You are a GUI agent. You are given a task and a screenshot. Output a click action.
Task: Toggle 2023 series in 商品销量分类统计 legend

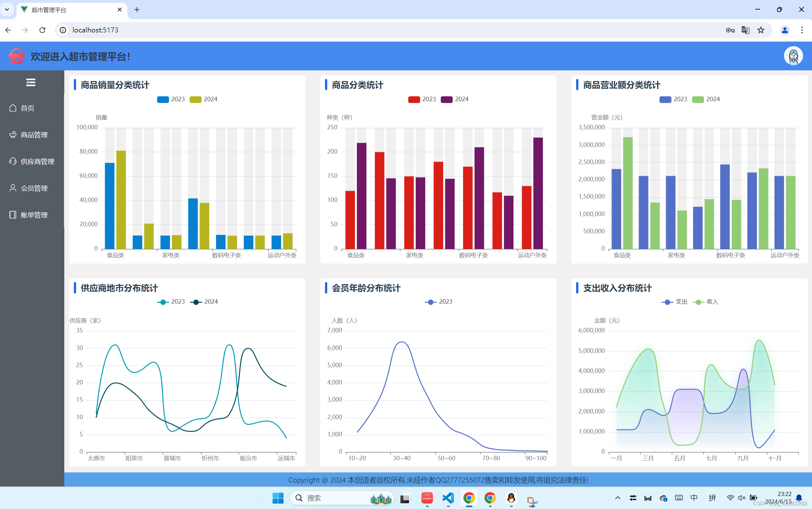pos(171,99)
